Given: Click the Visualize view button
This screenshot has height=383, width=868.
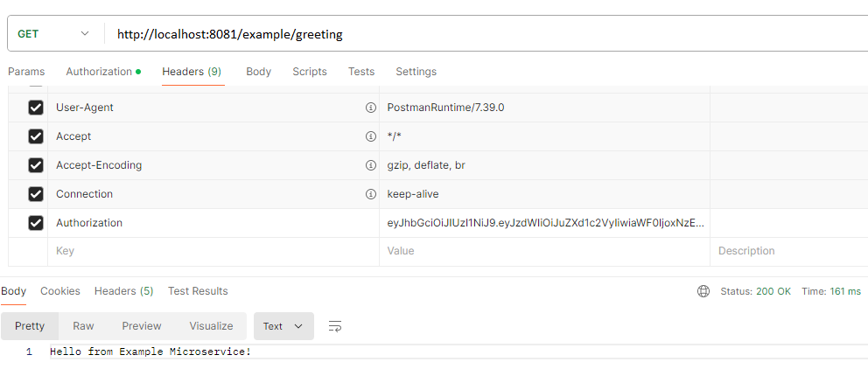Looking at the screenshot, I should coord(211,326).
